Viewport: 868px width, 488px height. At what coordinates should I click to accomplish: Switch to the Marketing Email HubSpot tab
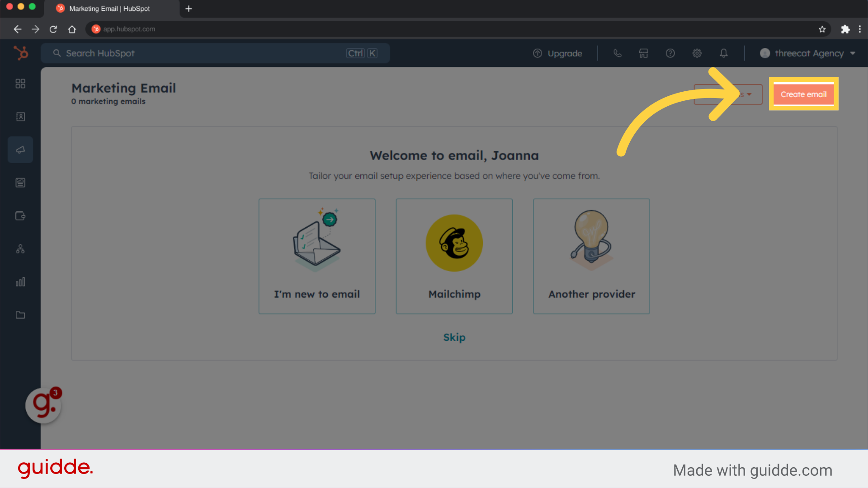click(x=108, y=9)
